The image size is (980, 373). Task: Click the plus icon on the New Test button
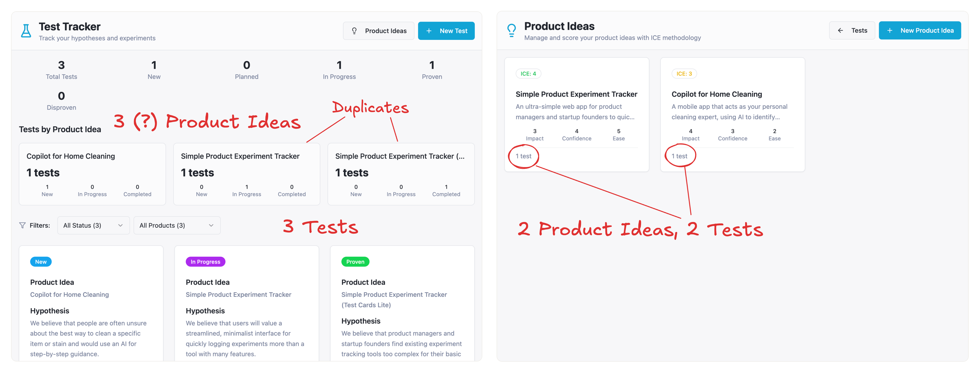click(x=429, y=31)
